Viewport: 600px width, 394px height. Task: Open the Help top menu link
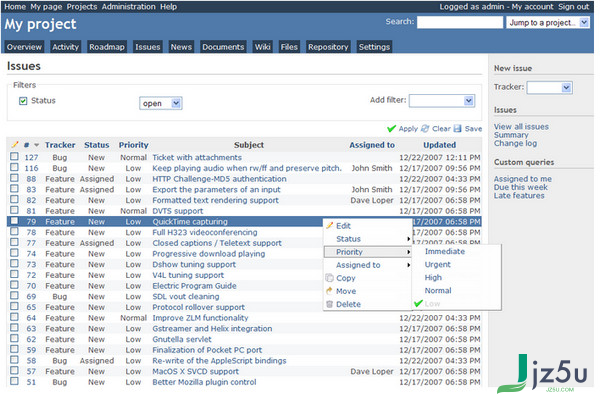pos(168,7)
